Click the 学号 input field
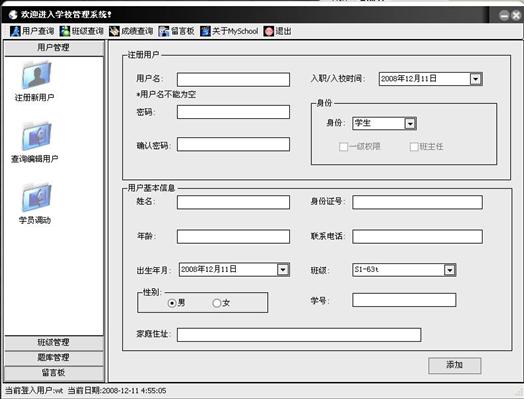Screen dimensions: 524x399 click(404, 300)
